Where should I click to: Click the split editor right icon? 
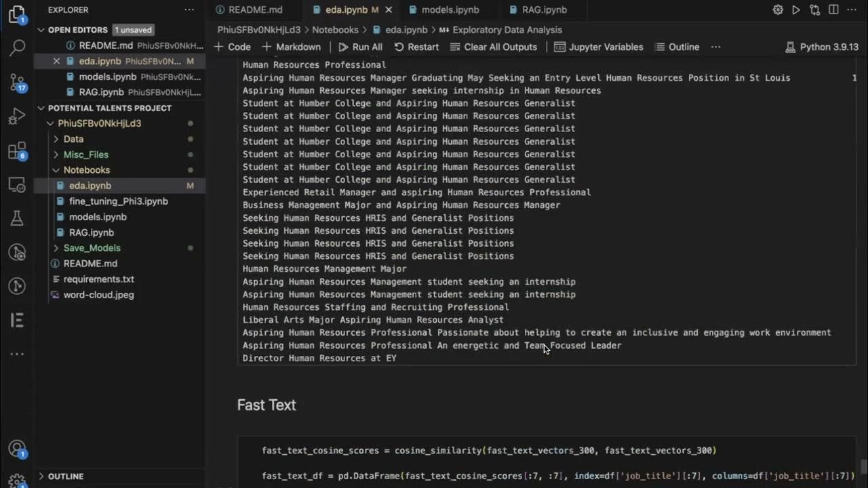tap(833, 10)
